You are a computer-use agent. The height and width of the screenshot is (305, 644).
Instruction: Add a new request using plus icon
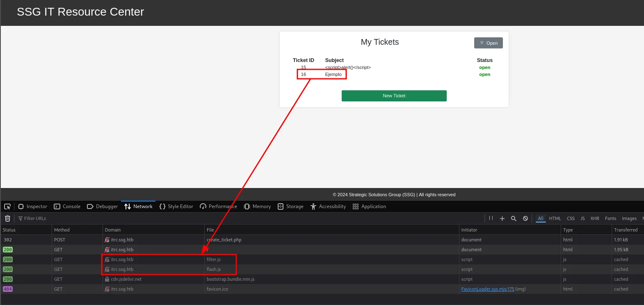click(x=502, y=218)
